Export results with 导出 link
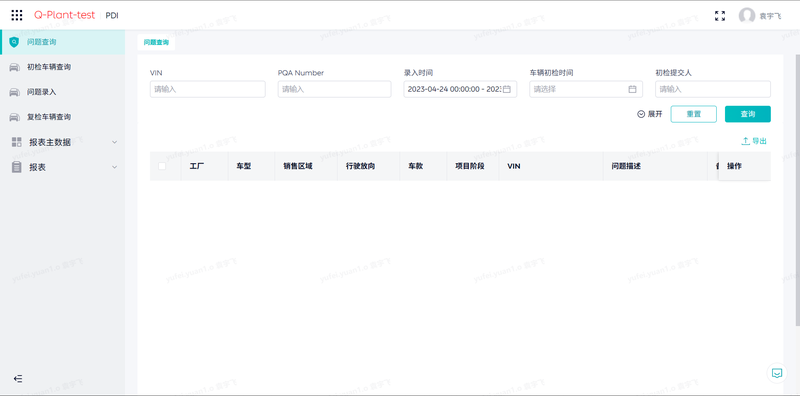This screenshot has height=396, width=800. click(x=754, y=141)
